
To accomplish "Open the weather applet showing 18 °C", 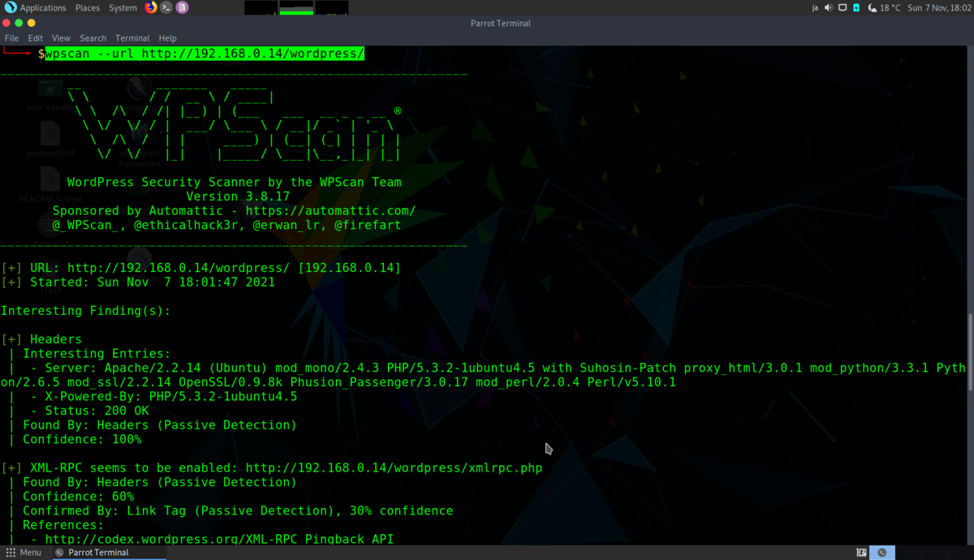I will tap(883, 7).
